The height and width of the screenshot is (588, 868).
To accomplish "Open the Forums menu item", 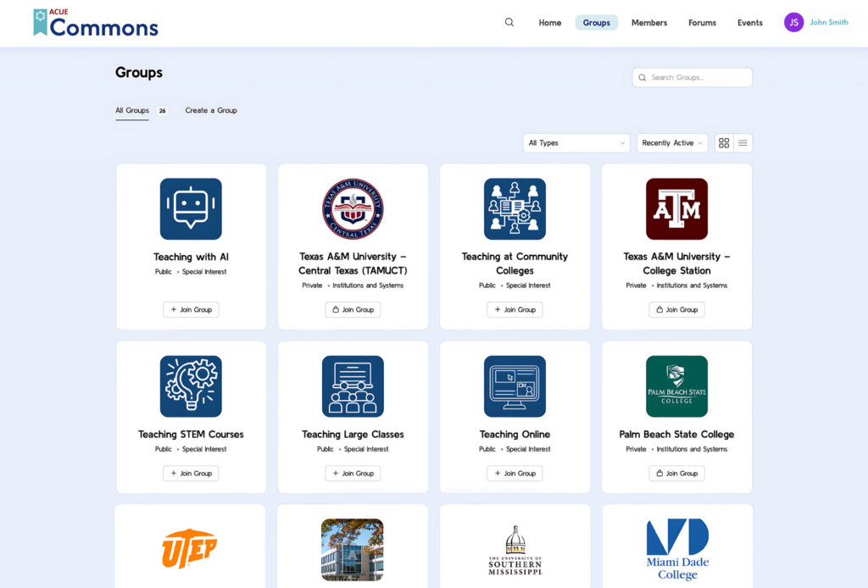I will [702, 23].
